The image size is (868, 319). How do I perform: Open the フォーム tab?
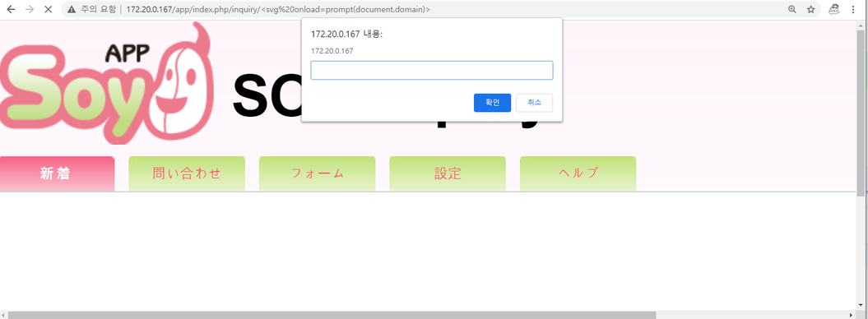tap(318, 173)
